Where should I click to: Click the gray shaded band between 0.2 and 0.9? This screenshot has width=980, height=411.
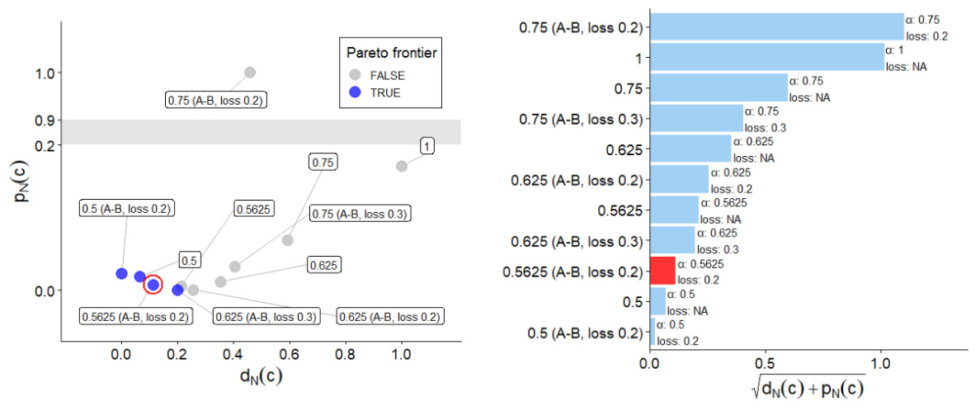point(261,132)
